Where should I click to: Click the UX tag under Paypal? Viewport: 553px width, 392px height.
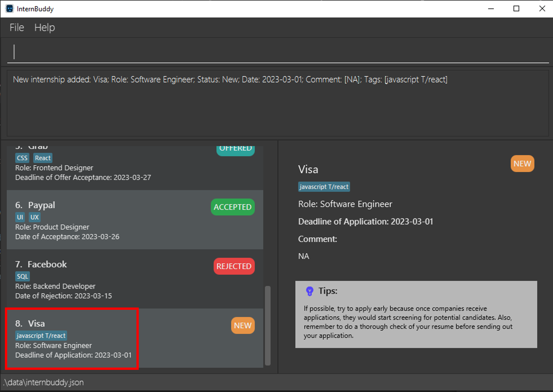34,217
